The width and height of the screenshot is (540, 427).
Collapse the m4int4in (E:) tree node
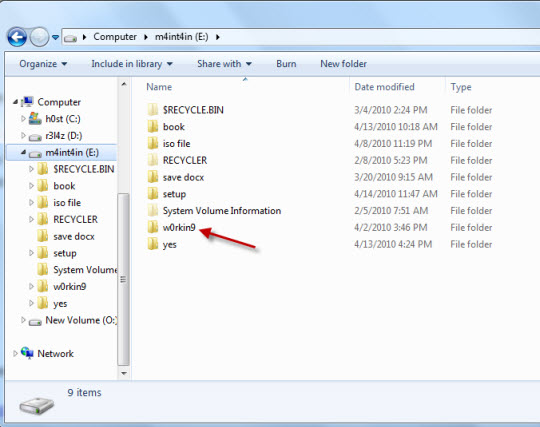click(23, 152)
